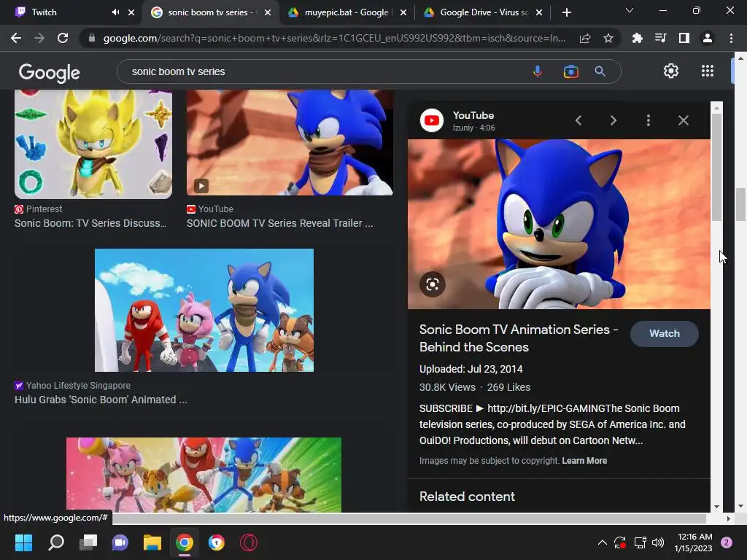Toggle the Chrome side panel icon
The height and width of the screenshot is (560, 747).
click(x=684, y=38)
